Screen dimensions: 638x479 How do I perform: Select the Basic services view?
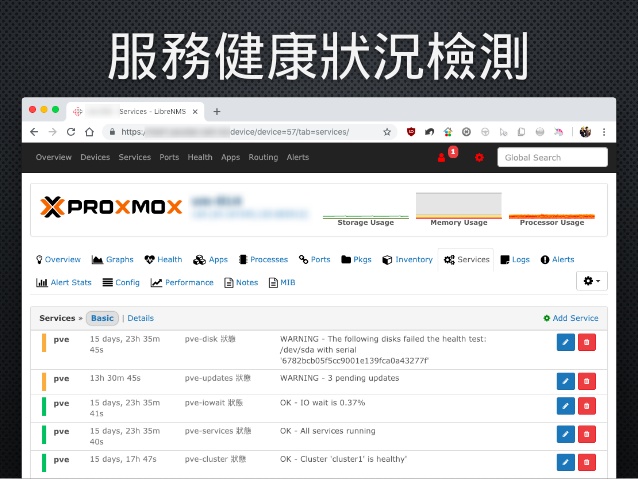[102, 318]
